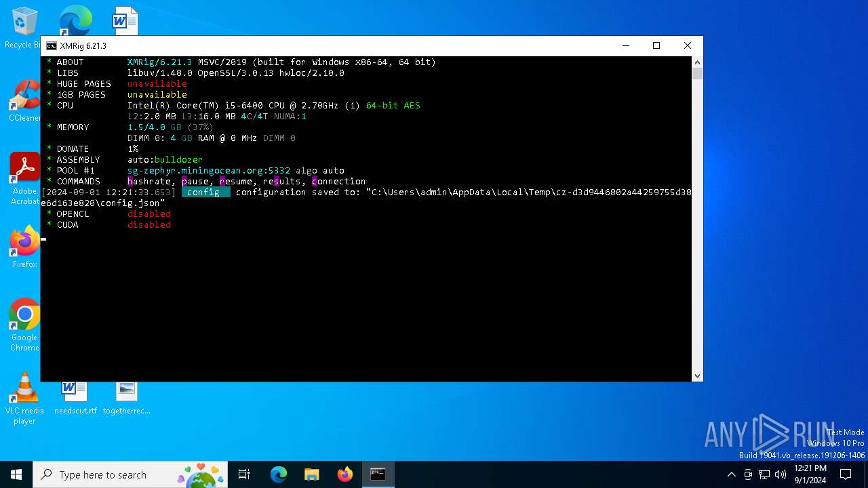Viewport: 868px width, 488px height.
Task: Open Microsoft Edge from the taskbar
Action: [279, 474]
